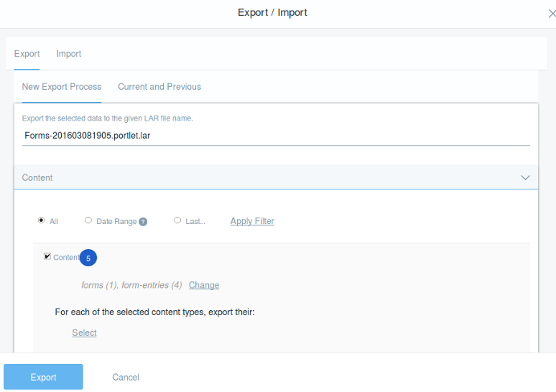Click the Change link beside forms
Image resolution: width=556 pixels, height=392 pixels.
tap(204, 285)
